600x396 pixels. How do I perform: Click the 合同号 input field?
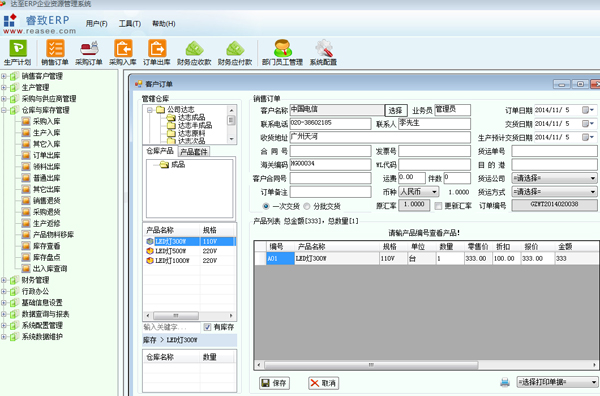click(330, 151)
